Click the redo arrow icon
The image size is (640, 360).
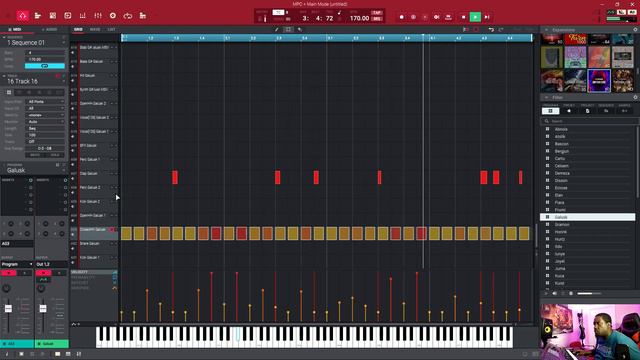[x=501, y=29]
